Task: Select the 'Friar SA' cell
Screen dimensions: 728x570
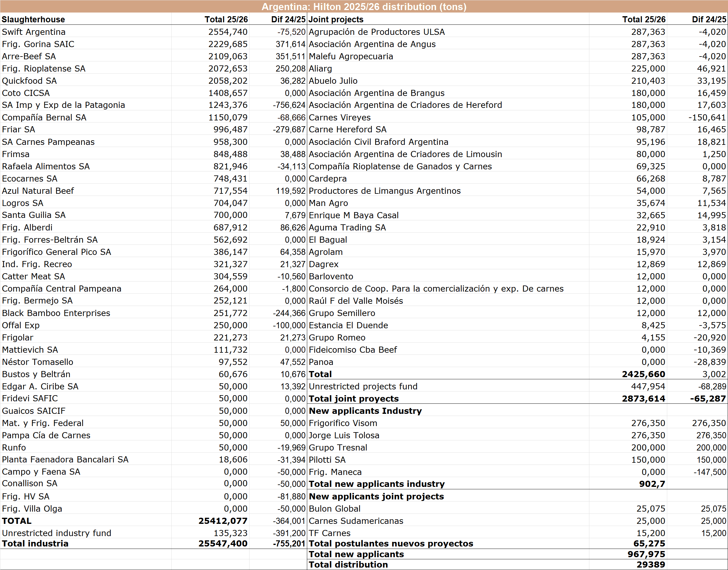Action: [x=18, y=130]
